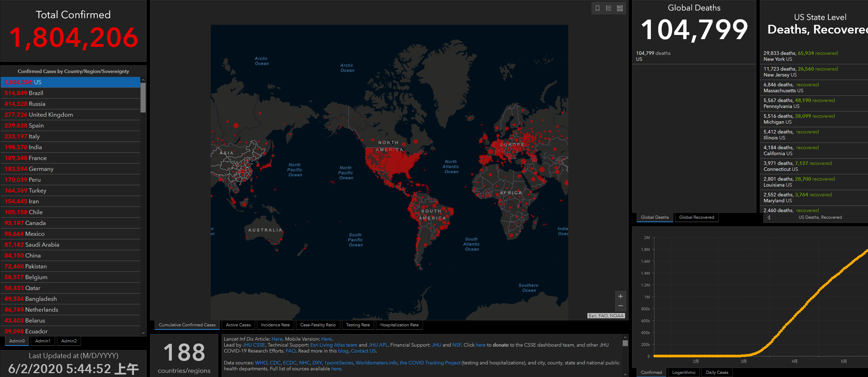This screenshot has width=868, height=377.
Task: Click the country list scrollbar thumb
Action: coord(143,97)
